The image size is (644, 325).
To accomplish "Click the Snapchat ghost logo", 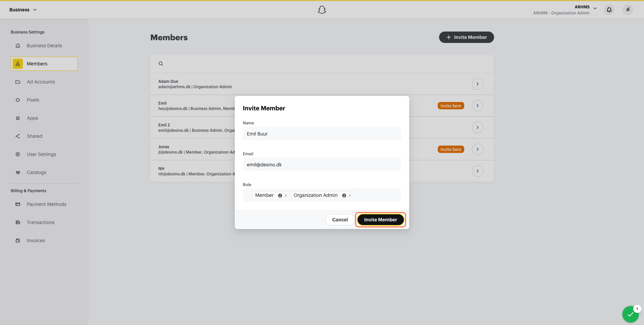I will [322, 10].
